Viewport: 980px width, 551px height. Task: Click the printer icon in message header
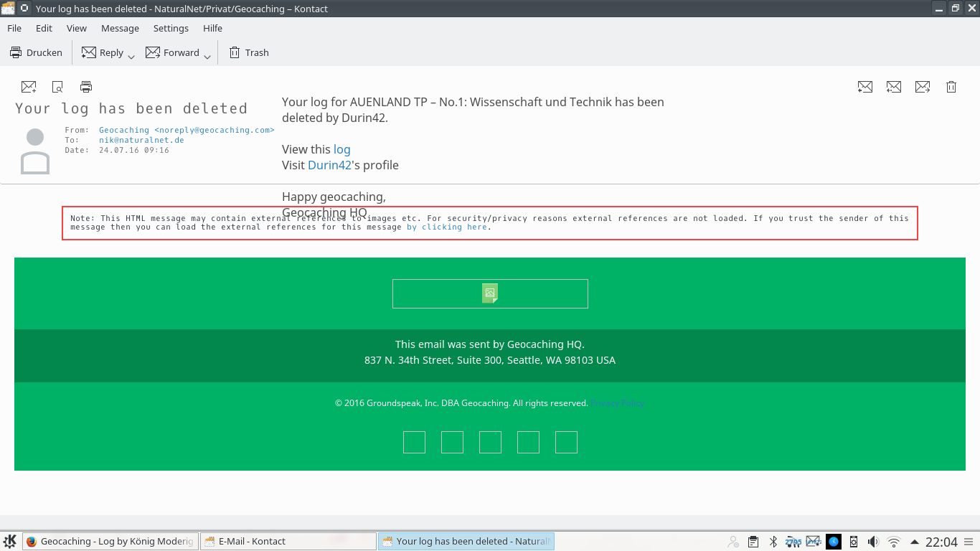[86, 87]
